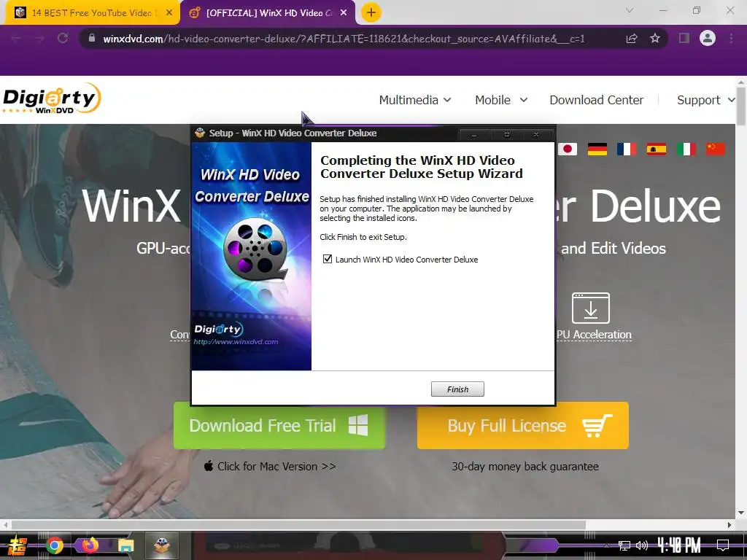The height and width of the screenshot is (560, 747).
Task: Open Chrome from the taskbar
Action: click(55, 545)
